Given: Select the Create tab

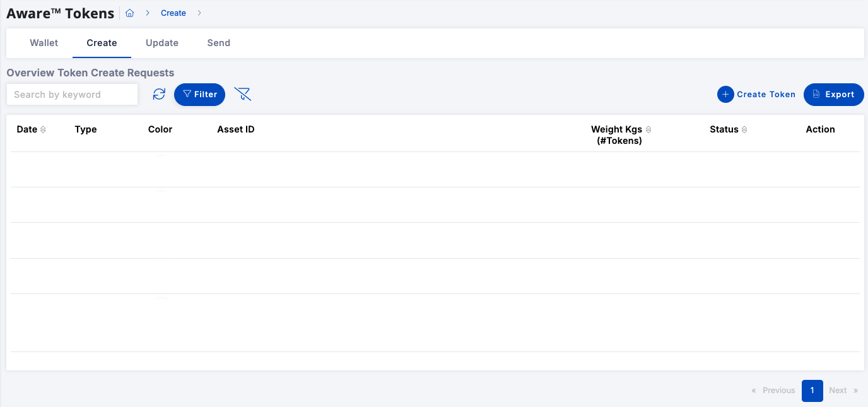Looking at the screenshot, I should click(x=102, y=43).
